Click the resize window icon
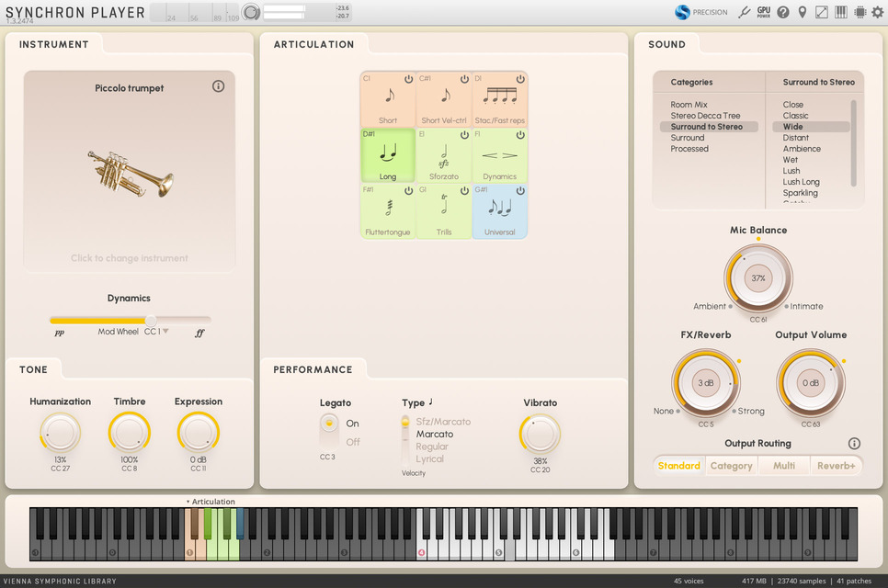This screenshot has width=888, height=588. point(821,12)
